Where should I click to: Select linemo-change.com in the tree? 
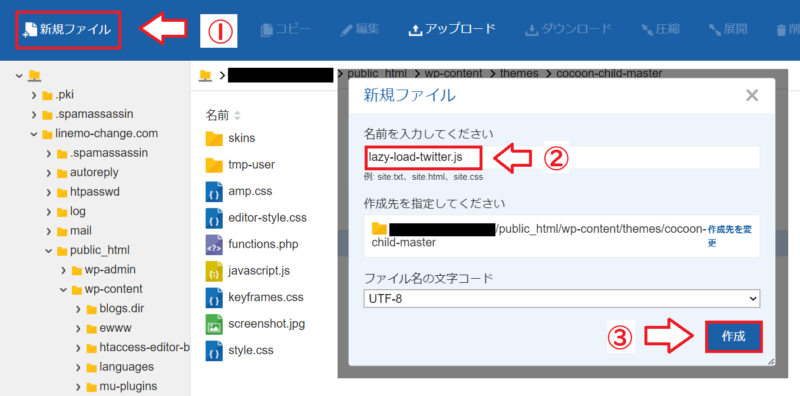(x=107, y=134)
